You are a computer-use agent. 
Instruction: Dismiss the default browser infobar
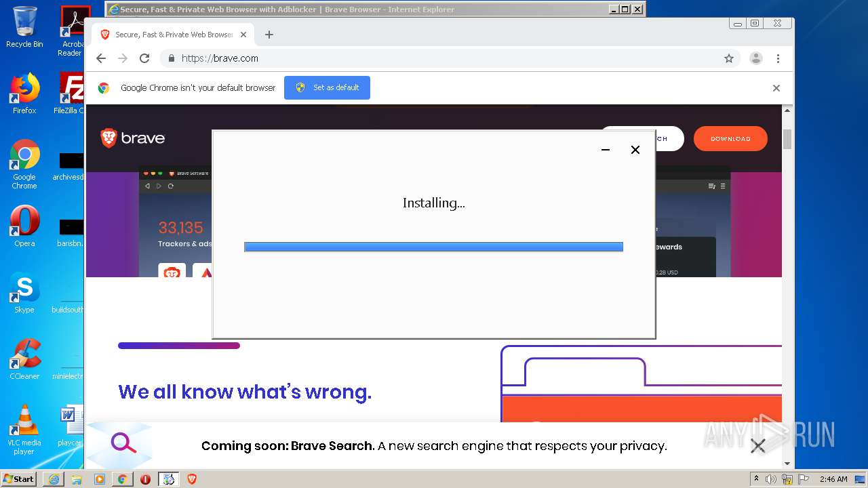(x=776, y=88)
